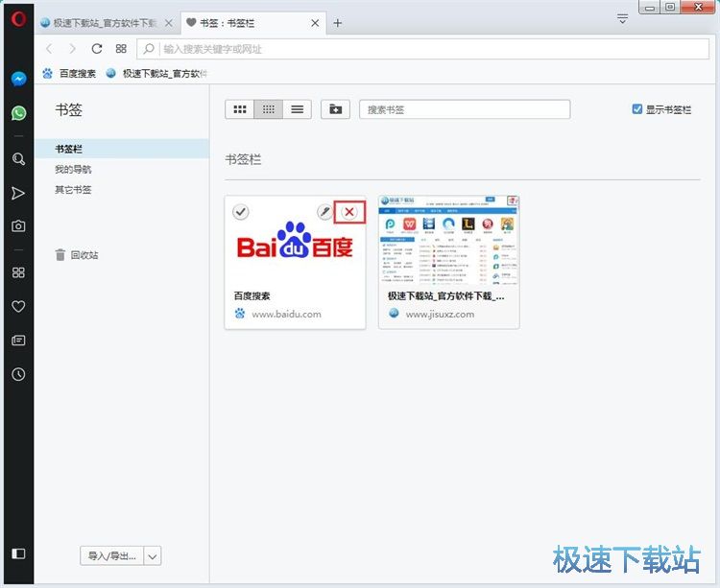Open 极速下载站 from the bookmarks bar
This screenshot has width=720, height=588.
[156, 74]
